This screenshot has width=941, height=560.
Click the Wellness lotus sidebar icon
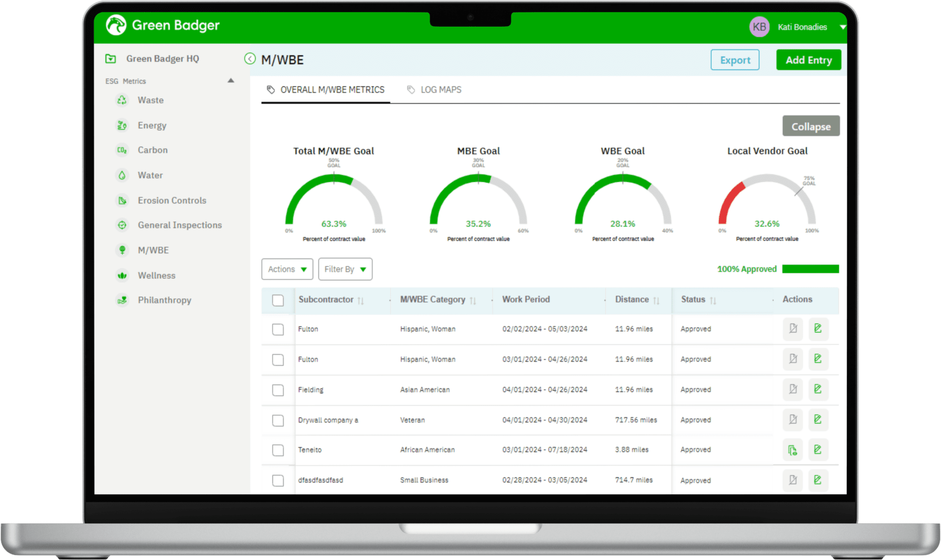tap(122, 276)
